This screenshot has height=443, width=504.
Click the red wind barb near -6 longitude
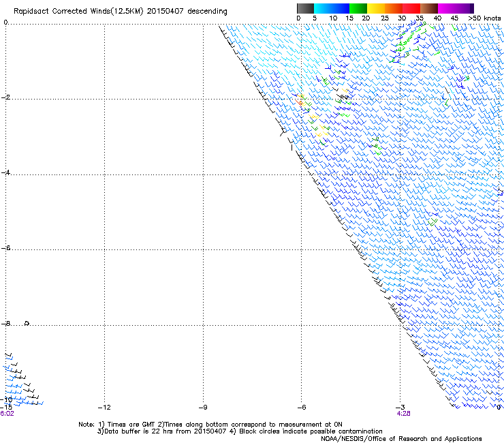click(299, 102)
